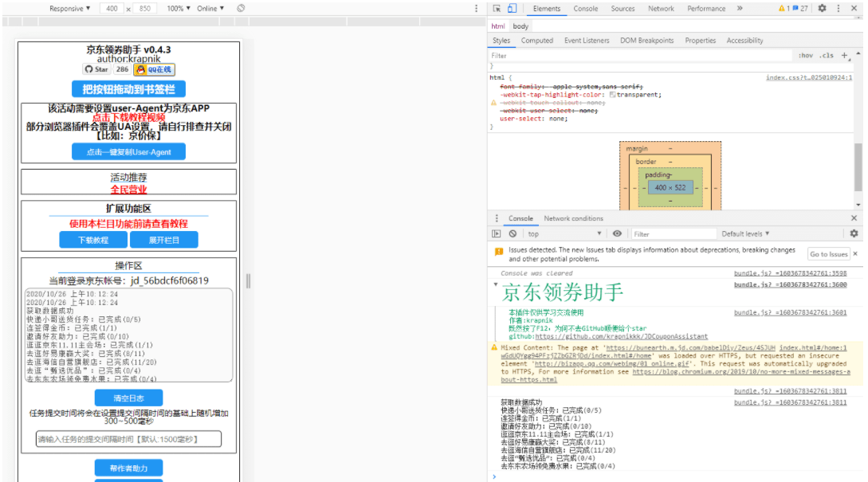Collapse the 京东领券助手 console group
868x482 pixels.
[496, 284]
